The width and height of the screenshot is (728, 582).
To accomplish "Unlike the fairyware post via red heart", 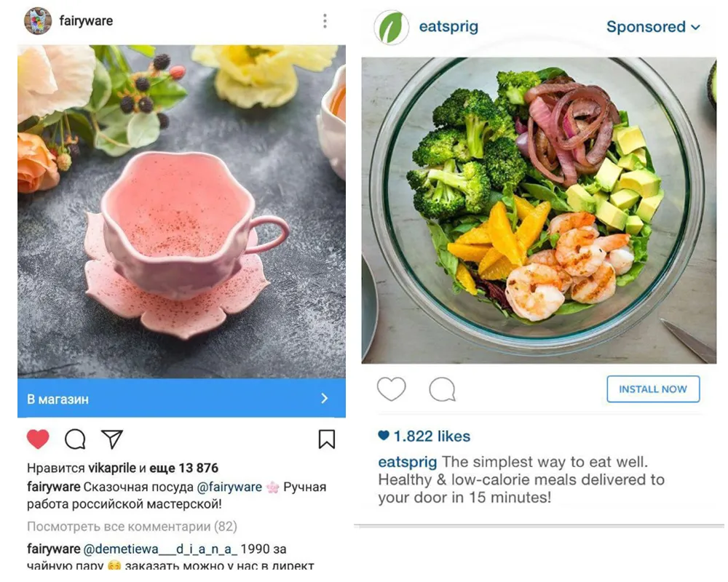I will coord(38,439).
